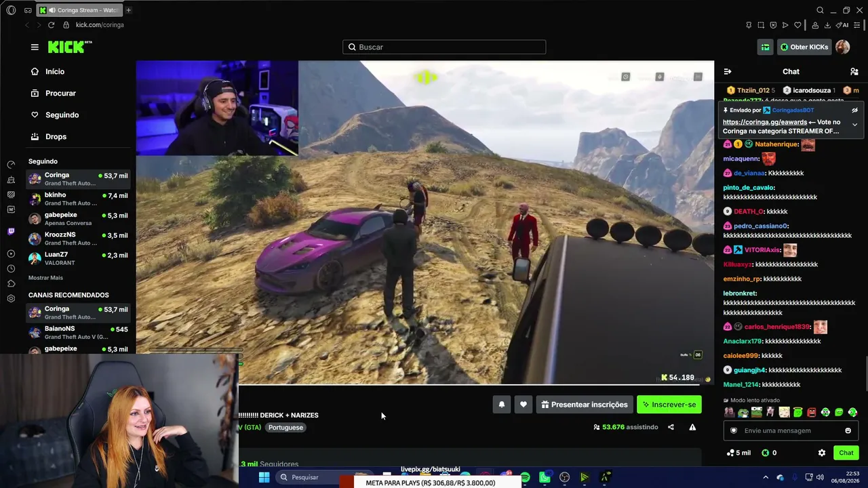Open Opera snapshot tool icon
Viewport: 868px width, 488px height.
(761, 25)
